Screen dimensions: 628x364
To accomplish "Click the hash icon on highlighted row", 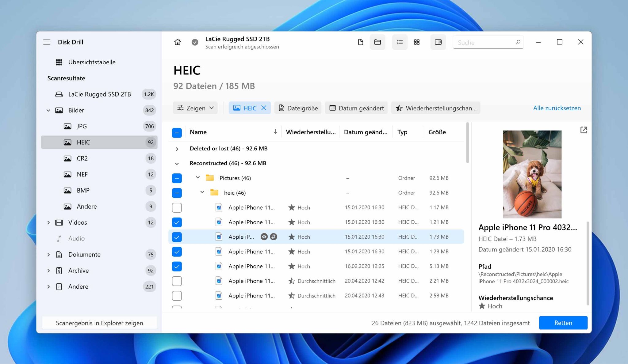I will pyautogui.click(x=274, y=237).
